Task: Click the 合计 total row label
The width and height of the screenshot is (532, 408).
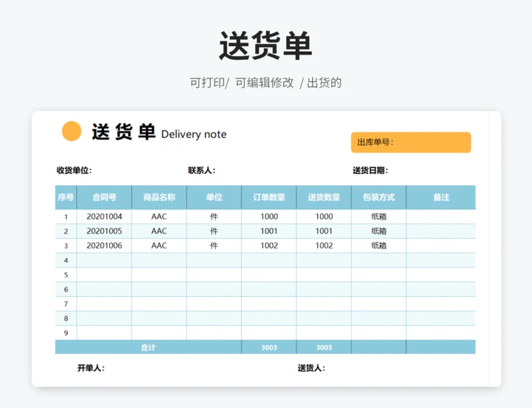Action: [148, 347]
